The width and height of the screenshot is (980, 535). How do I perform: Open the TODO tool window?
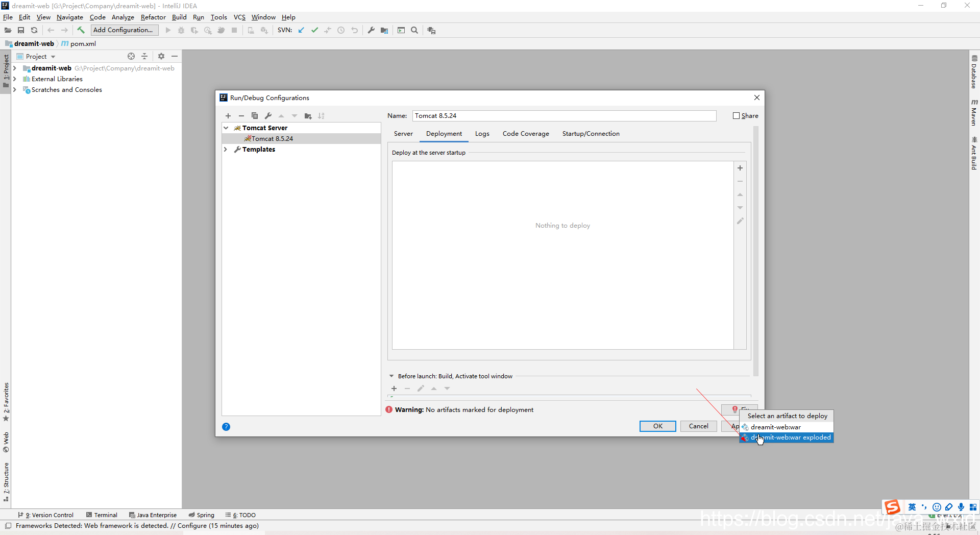coord(241,515)
